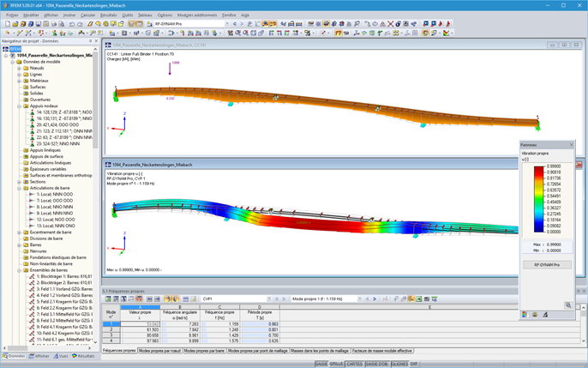
Task: Click the color scale icon at panel bottom
Action: point(525,315)
